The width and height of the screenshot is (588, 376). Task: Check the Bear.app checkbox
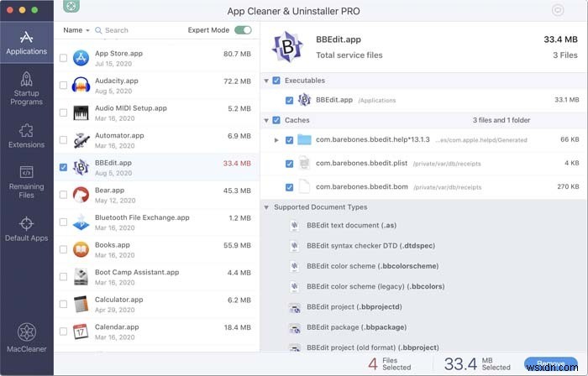coord(63,195)
